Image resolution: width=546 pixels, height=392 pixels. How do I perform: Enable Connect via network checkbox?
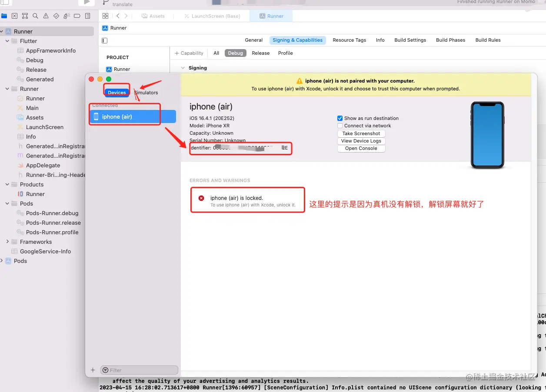340,126
